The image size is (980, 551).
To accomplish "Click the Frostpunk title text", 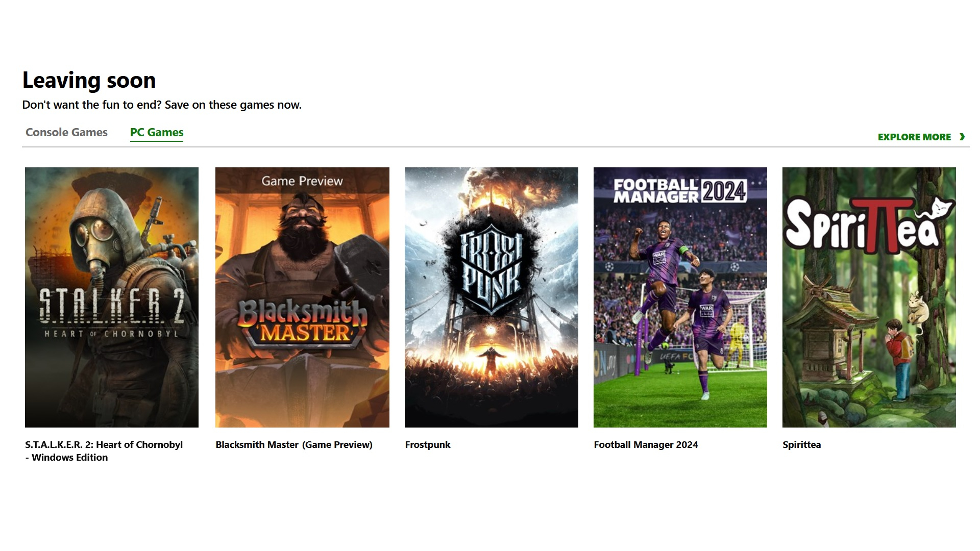I will tap(428, 445).
